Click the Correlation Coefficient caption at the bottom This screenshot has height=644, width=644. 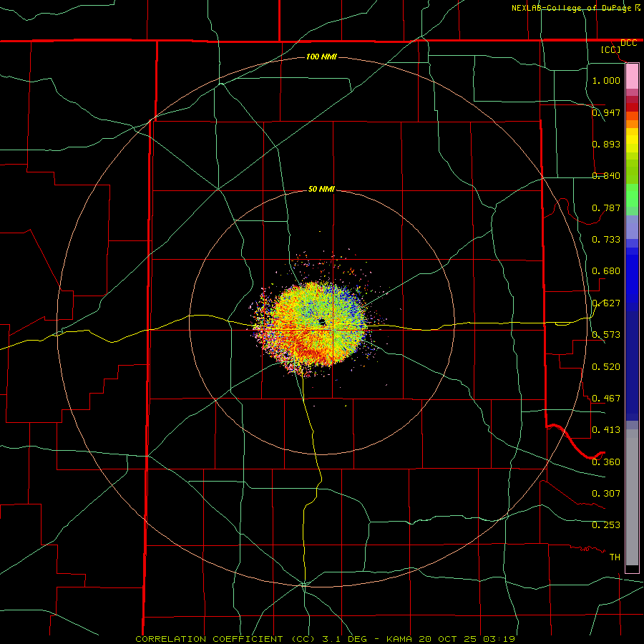point(325,639)
